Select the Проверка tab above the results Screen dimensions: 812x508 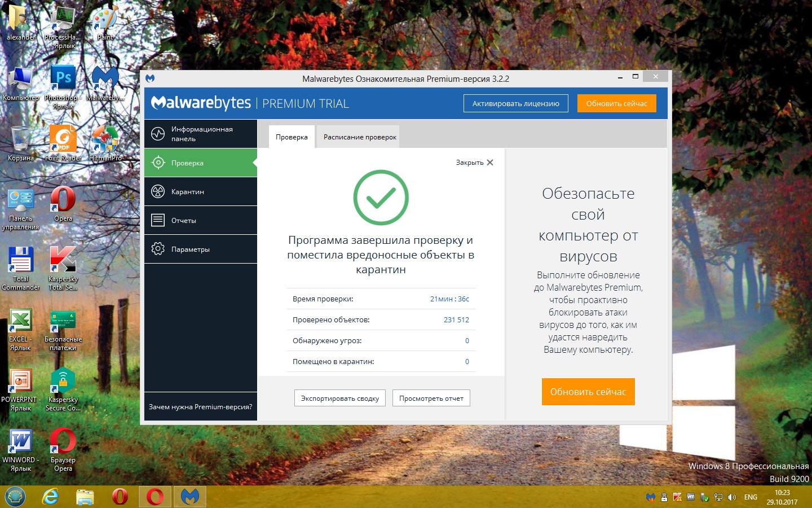point(292,137)
